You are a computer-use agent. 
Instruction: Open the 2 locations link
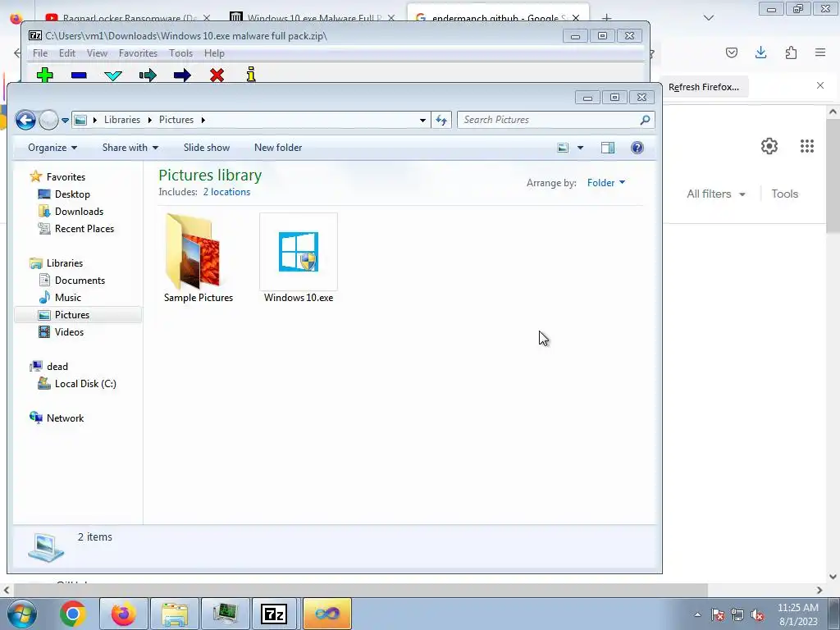[x=226, y=192]
